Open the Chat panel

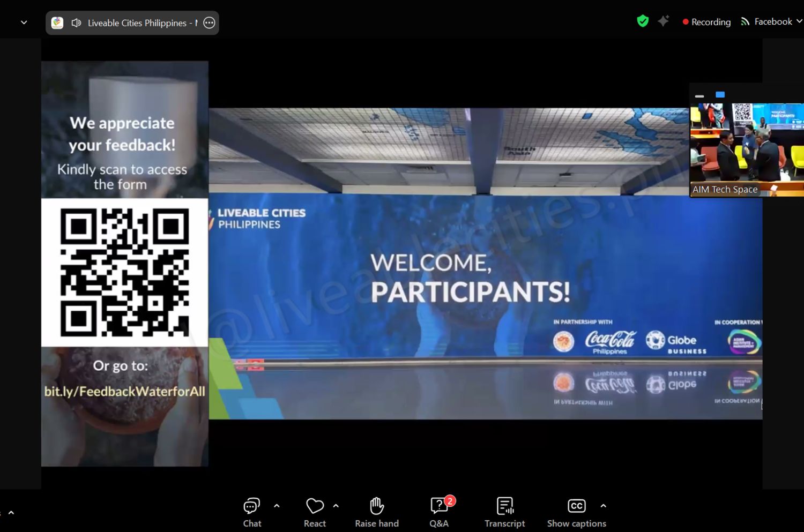[x=252, y=512]
